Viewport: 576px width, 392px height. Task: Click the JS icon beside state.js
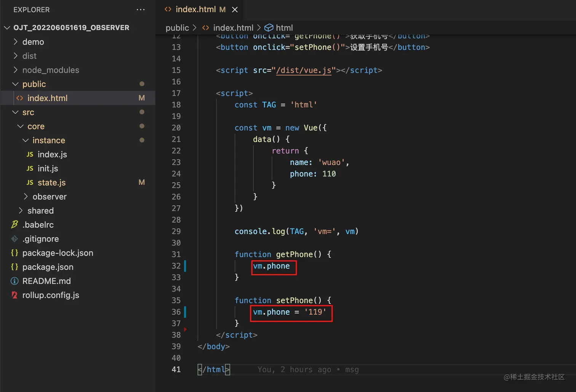(x=30, y=182)
